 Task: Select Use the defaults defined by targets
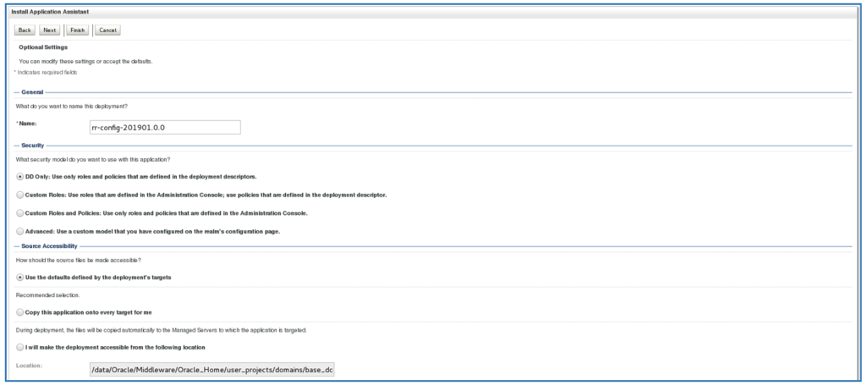coord(20,277)
